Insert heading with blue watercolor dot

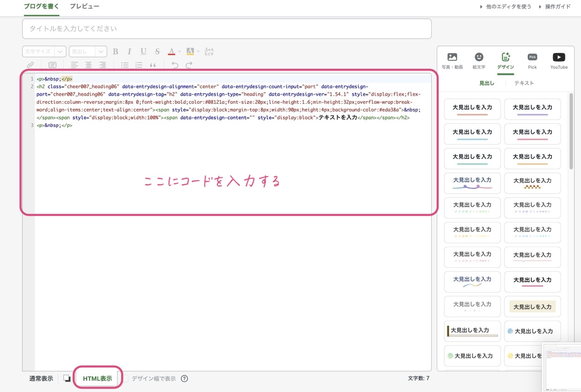(x=532, y=331)
